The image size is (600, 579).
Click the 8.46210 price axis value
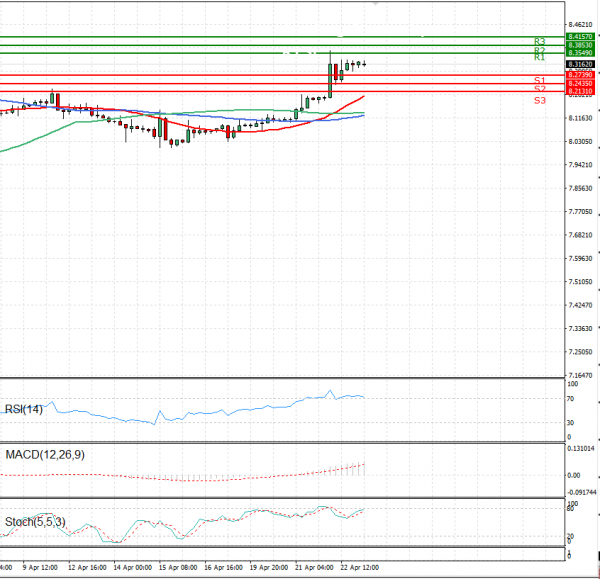pyautogui.click(x=580, y=24)
